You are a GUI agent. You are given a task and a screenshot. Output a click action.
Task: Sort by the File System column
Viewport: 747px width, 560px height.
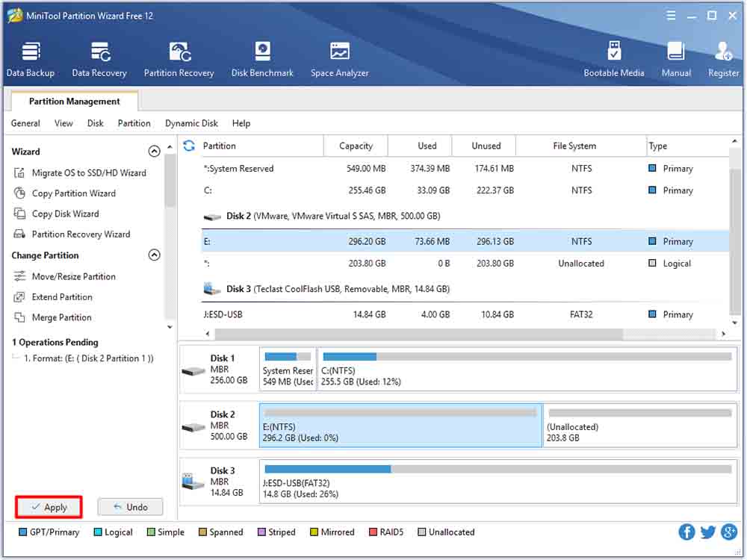580,146
